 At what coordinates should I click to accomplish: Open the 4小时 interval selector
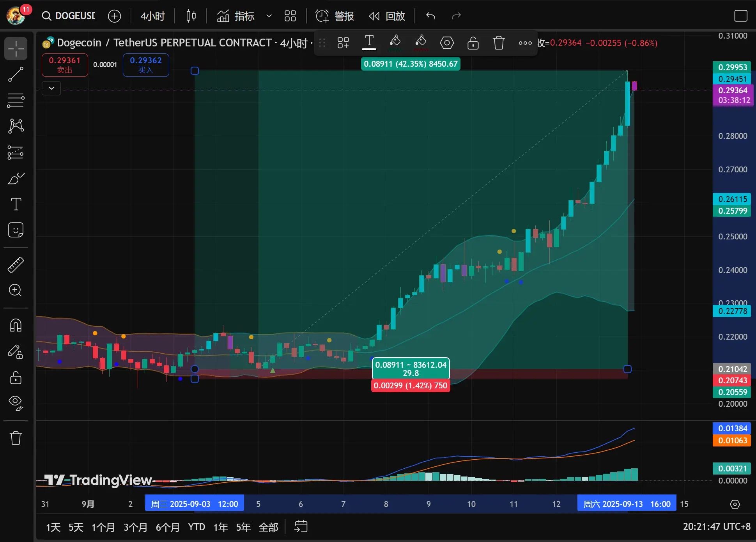tap(152, 16)
